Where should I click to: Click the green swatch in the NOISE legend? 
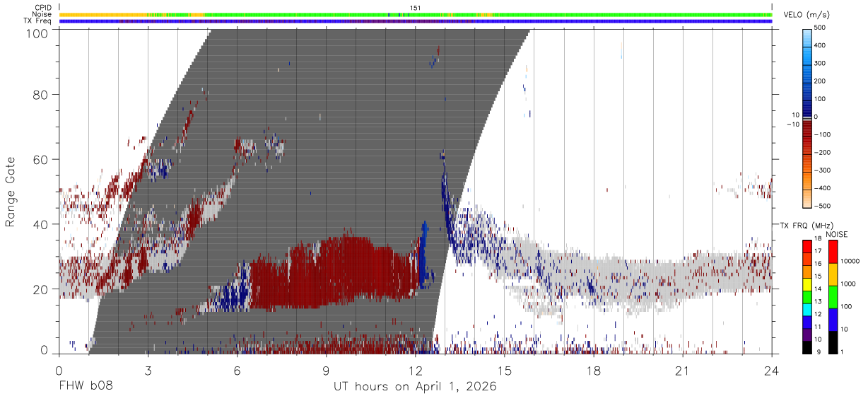coord(832,297)
